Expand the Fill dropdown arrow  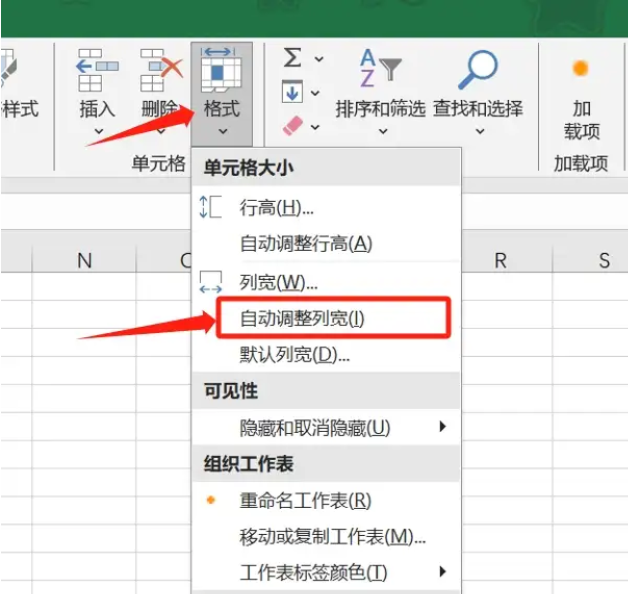pos(315,93)
